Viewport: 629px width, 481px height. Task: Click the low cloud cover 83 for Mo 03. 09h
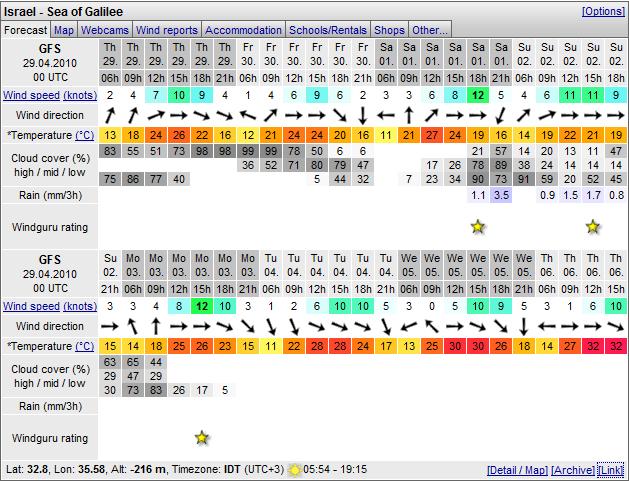coord(156,390)
